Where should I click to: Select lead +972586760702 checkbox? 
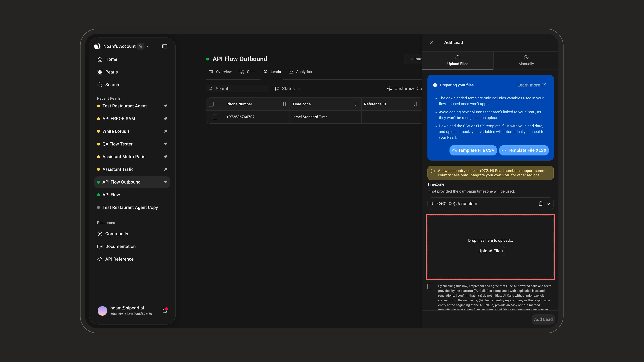(215, 117)
